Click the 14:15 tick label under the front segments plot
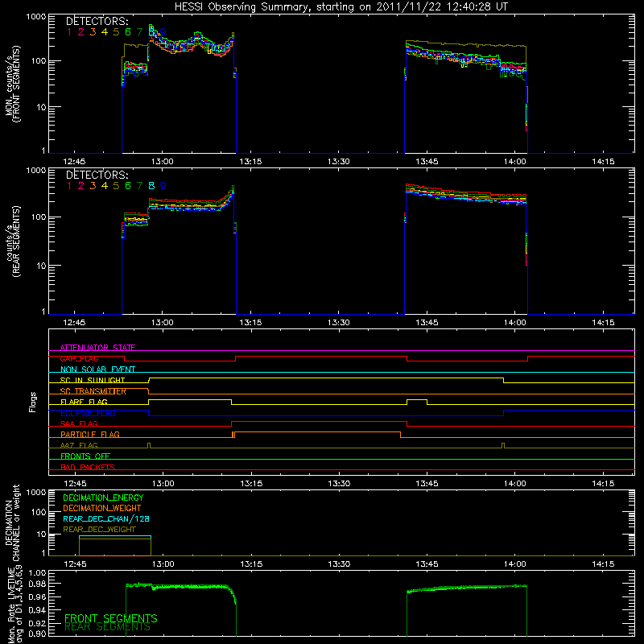Image resolution: width=644 pixels, height=644 pixels. point(603,162)
